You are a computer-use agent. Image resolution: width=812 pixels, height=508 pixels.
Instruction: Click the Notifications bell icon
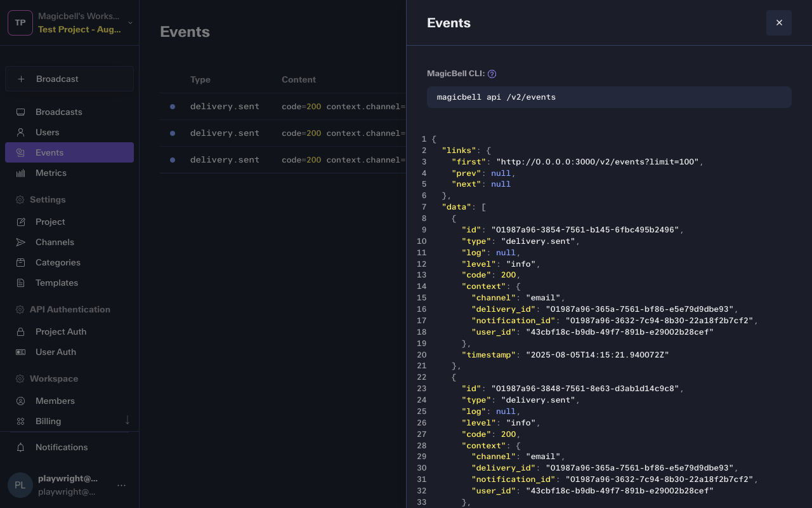point(20,447)
